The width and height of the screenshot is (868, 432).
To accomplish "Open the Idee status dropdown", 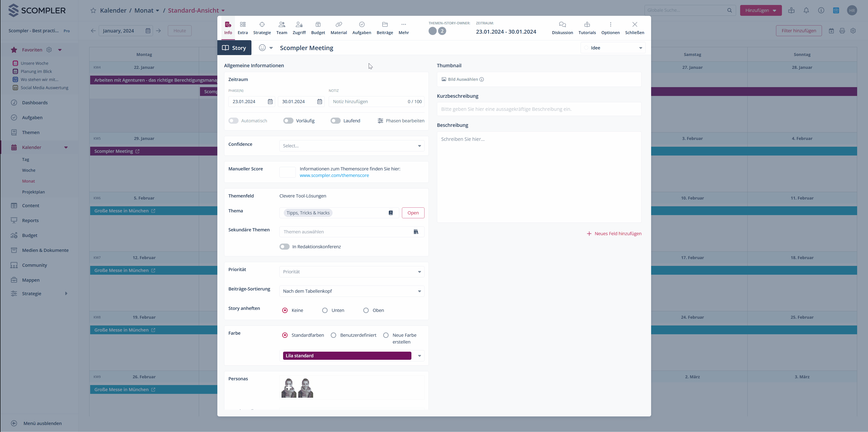I will (x=613, y=48).
